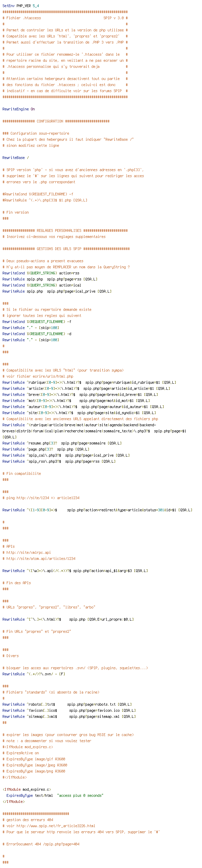Viewport: 202px width, 868px height.
Task: Click the commented #RewriteRule .php[3] line
Action: (45, 200)
